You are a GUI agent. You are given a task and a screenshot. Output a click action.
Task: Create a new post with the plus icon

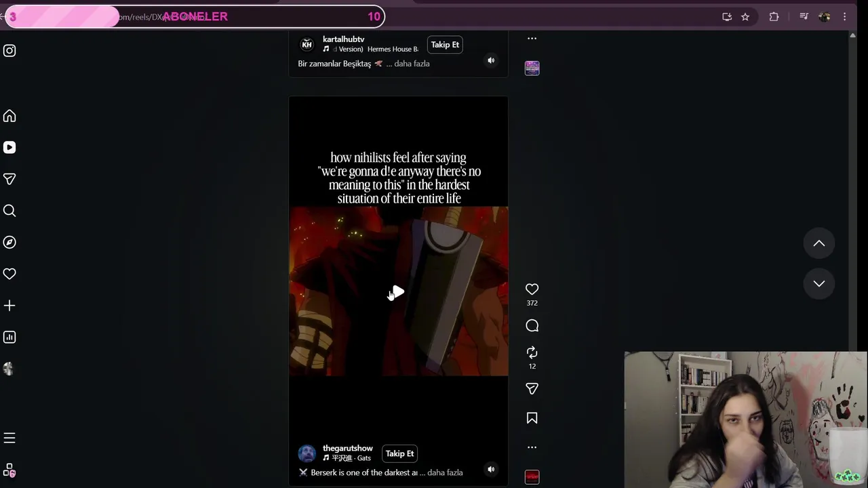tap(9, 306)
